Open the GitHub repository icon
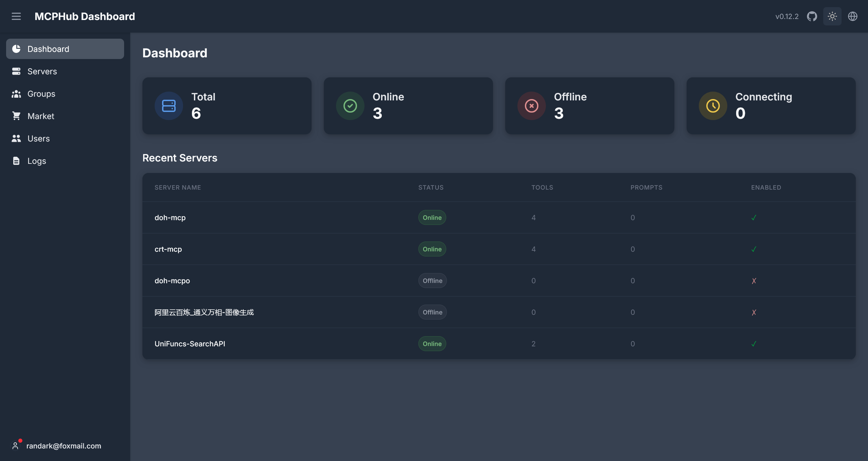This screenshot has height=461, width=868. coord(812,16)
